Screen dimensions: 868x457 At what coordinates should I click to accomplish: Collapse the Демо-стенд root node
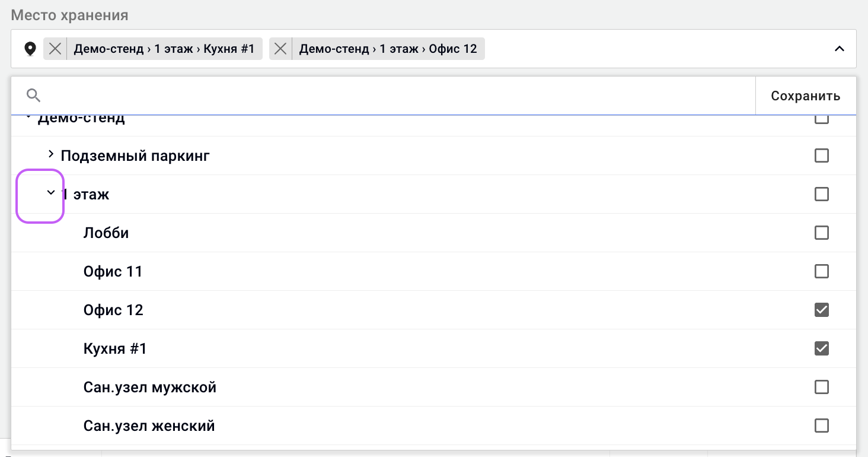click(x=27, y=118)
